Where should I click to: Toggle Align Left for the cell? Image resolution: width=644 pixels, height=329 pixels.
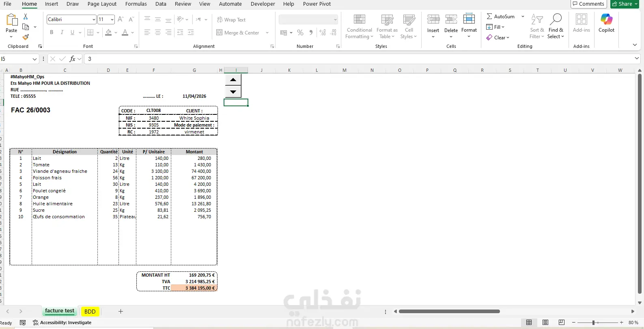[147, 32]
